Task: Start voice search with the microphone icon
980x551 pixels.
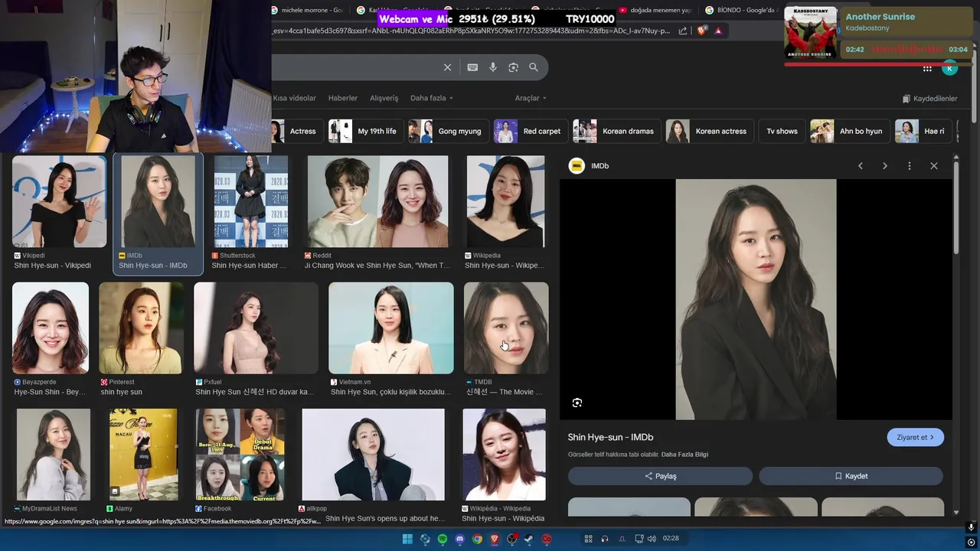Action: pyautogui.click(x=493, y=67)
